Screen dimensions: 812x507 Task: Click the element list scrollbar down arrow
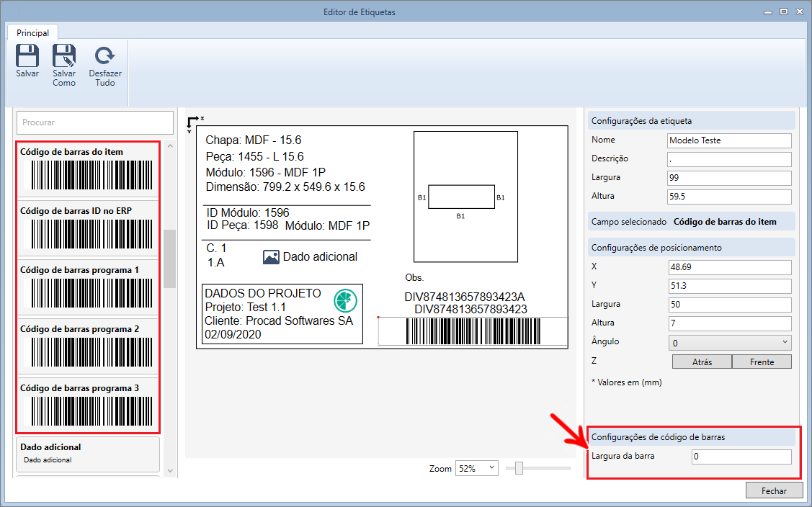(170, 470)
